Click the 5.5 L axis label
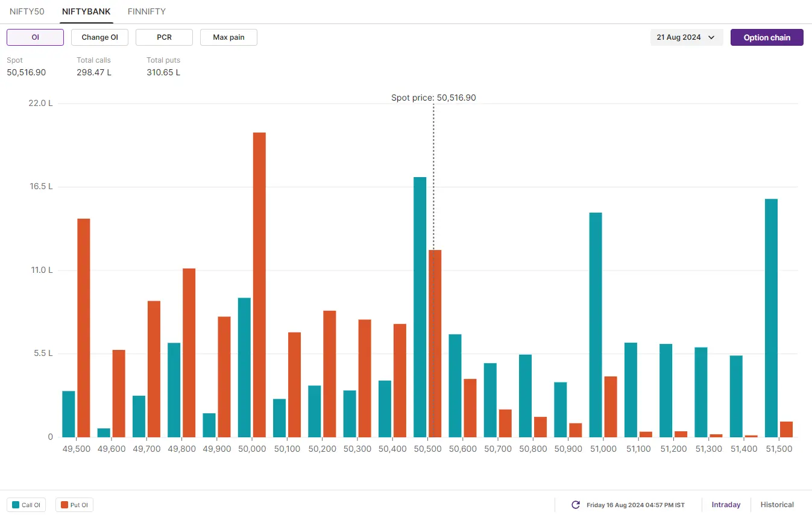The width and height of the screenshot is (812, 515). [43, 353]
